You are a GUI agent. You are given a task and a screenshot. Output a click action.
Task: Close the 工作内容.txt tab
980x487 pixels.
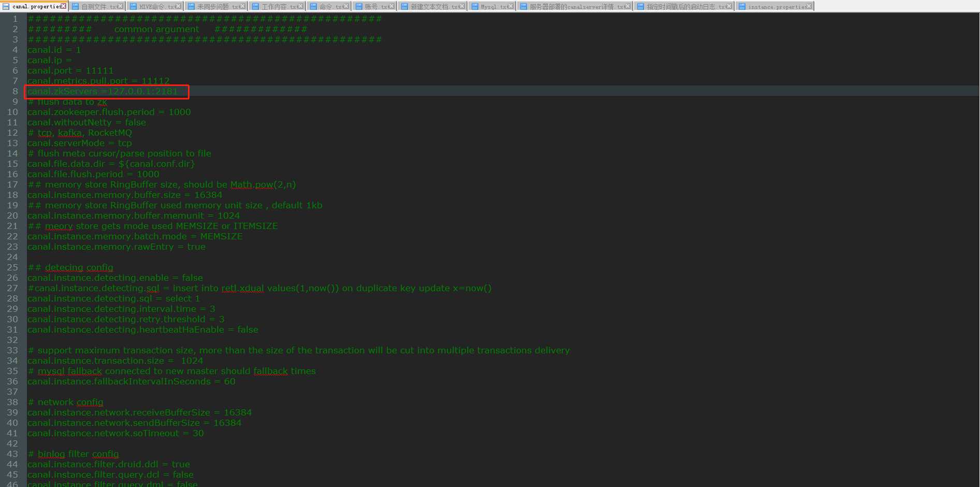pyautogui.click(x=300, y=6)
